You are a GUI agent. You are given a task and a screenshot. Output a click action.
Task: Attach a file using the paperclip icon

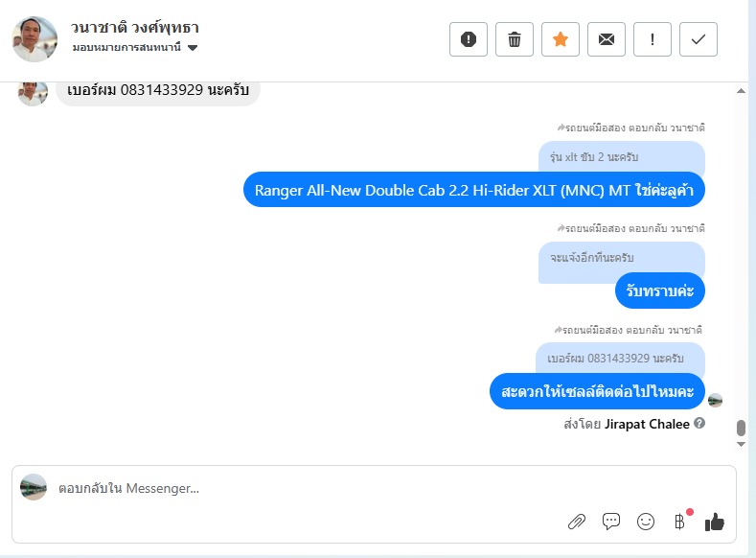tap(577, 522)
